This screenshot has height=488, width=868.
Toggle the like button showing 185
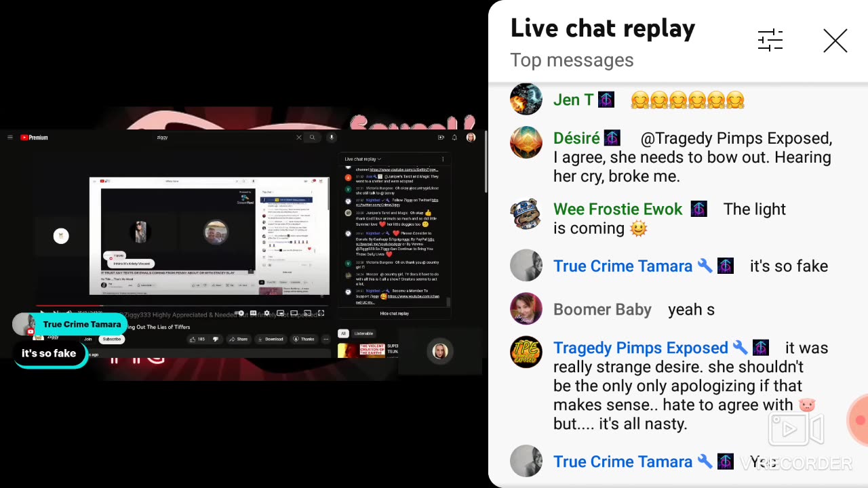tap(197, 339)
